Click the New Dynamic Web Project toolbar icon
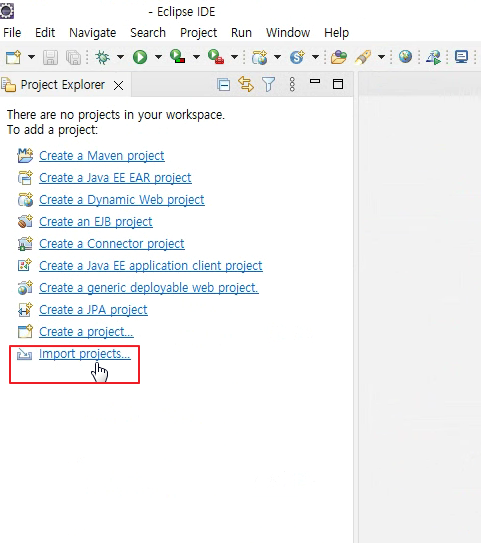Viewport: 481px width, 543px height. coord(260,57)
